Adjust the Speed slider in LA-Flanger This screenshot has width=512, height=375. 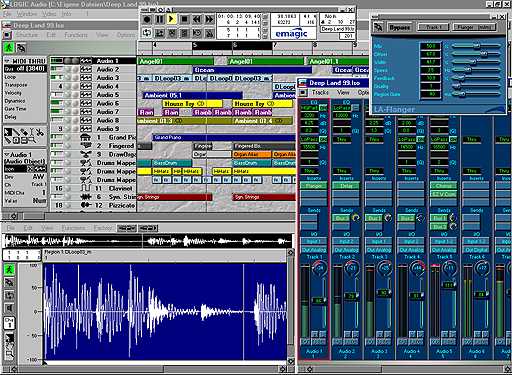coord(477,70)
